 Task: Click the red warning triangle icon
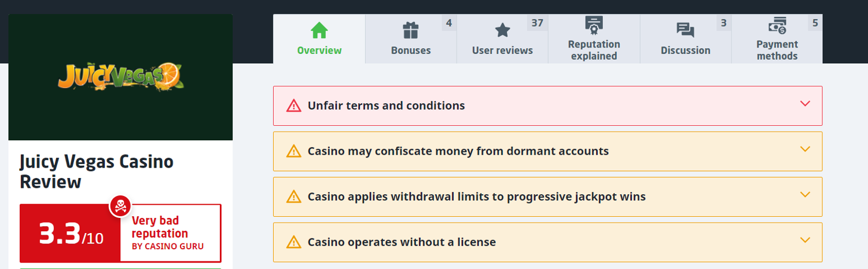click(294, 106)
